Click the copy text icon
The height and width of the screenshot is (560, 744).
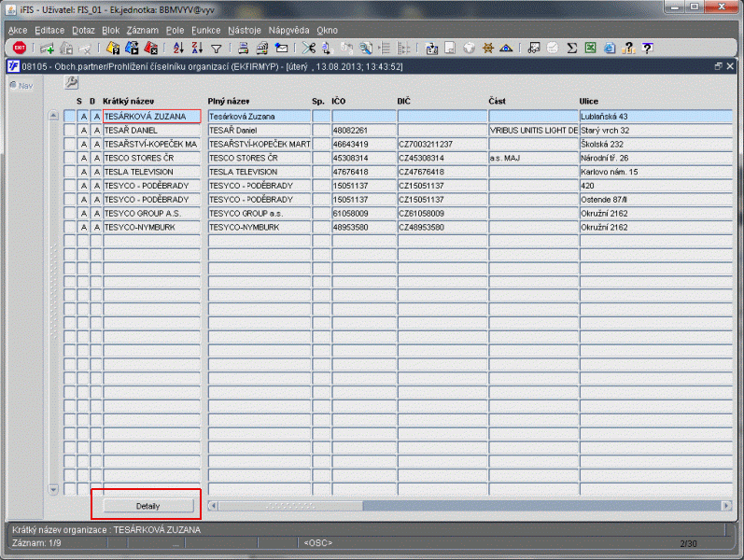(x=327, y=48)
